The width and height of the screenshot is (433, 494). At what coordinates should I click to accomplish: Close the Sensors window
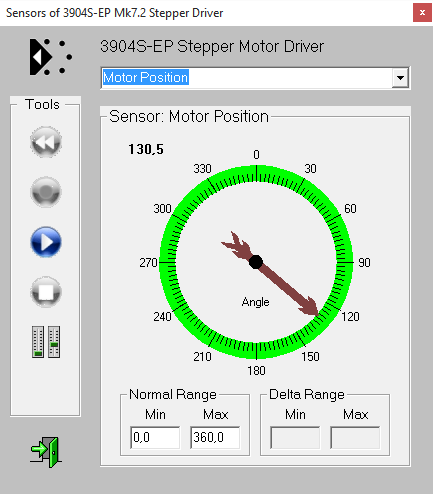pos(422,13)
